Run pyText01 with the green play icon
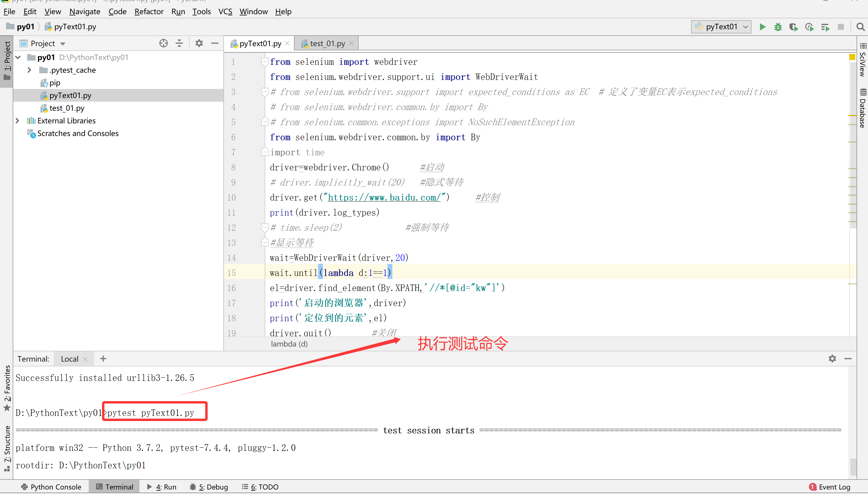868x494 pixels. [762, 27]
